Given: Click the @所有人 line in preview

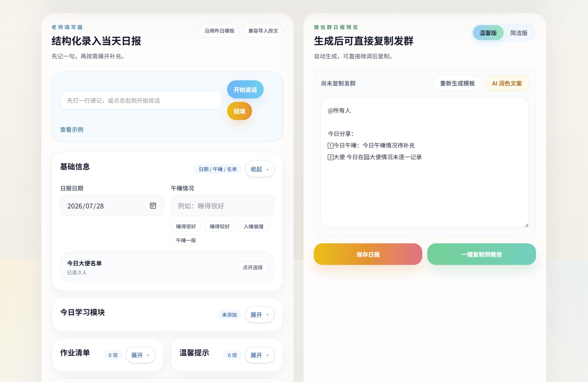Looking at the screenshot, I should (x=339, y=111).
